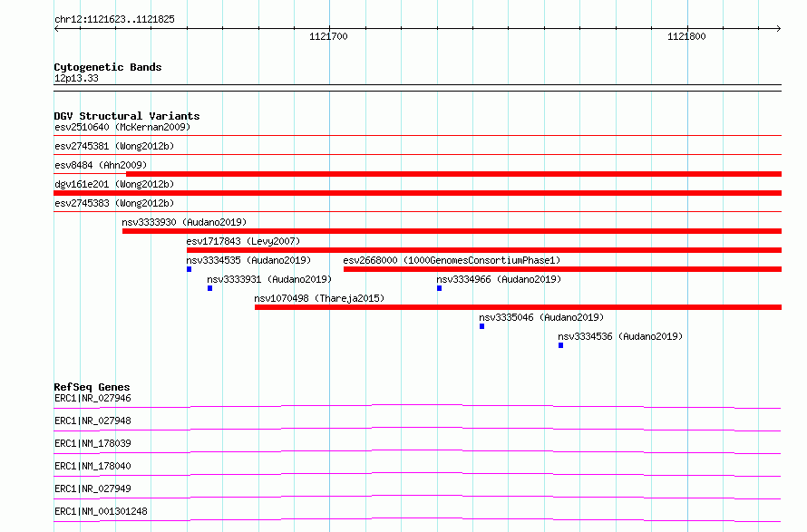Select the RefSeq Genes track heading
This screenshot has width=807, height=532.
pyautogui.click(x=92, y=387)
